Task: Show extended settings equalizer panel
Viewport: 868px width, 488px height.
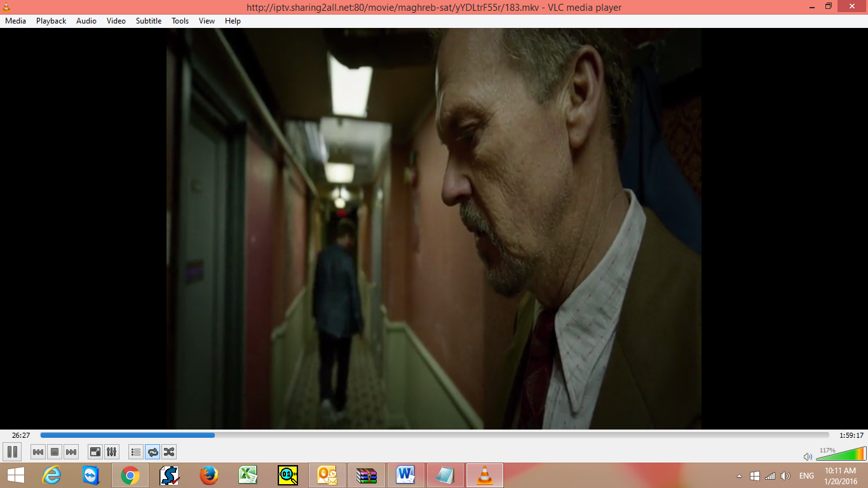Action: coord(112,452)
